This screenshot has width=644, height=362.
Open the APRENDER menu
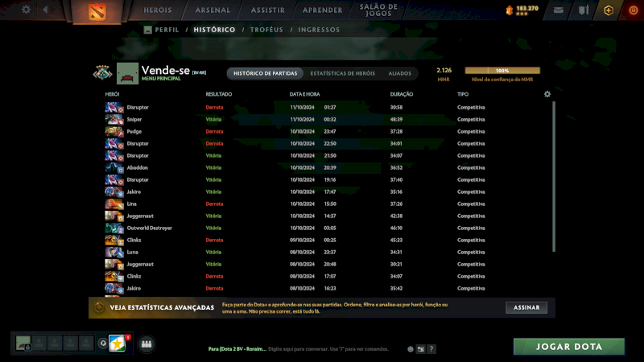[x=323, y=10]
